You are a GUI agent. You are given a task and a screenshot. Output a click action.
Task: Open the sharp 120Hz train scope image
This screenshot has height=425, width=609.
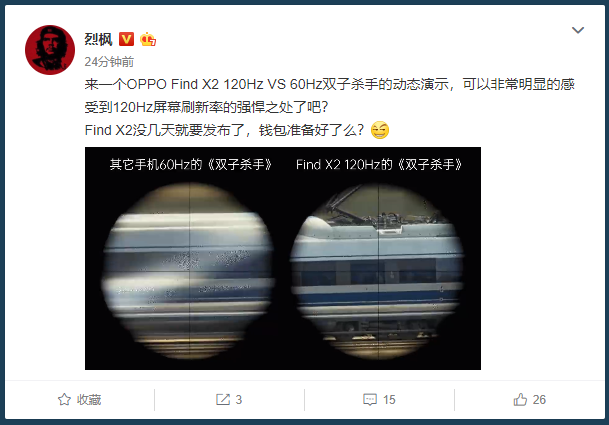click(377, 270)
